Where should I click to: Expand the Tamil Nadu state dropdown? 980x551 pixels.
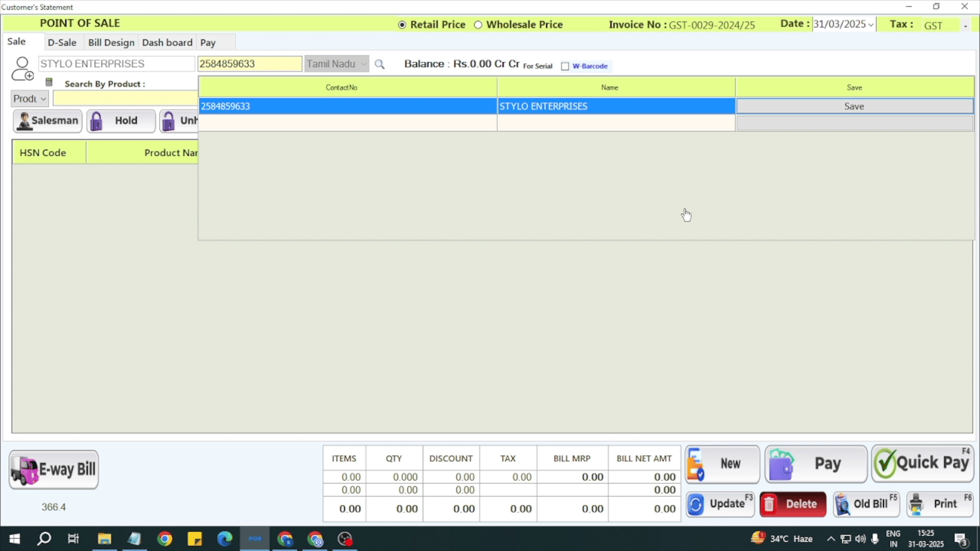click(x=363, y=64)
